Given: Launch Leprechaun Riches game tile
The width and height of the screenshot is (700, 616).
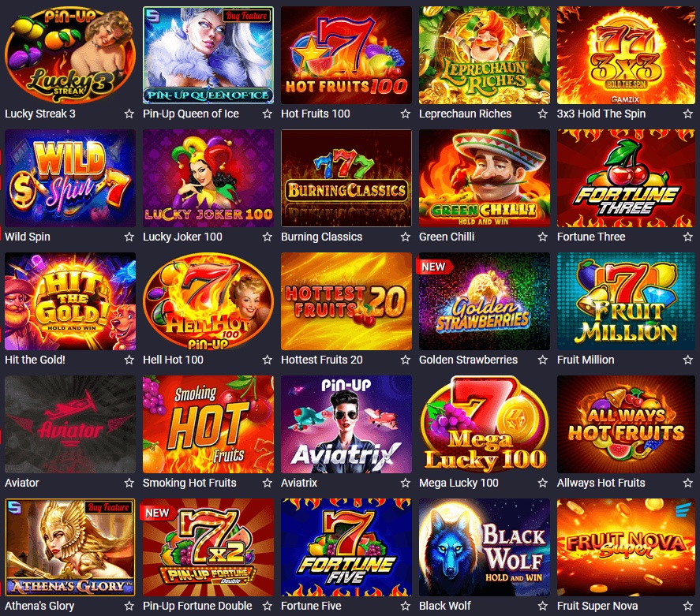Looking at the screenshot, I should [484, 55].
